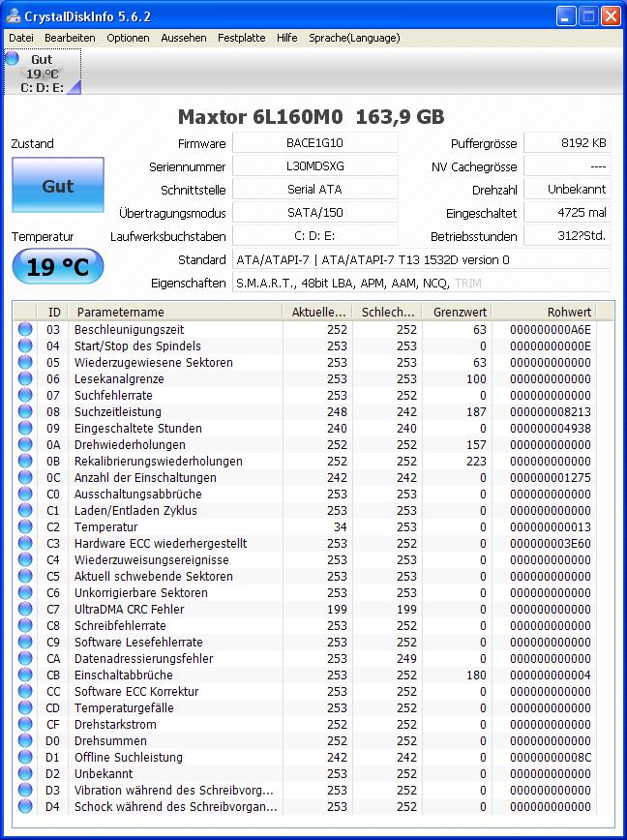Click the Maxtor 6L160M0 163,9 GB heading
The height and width of the screenshot is (840, 627).
click(312, 117)
